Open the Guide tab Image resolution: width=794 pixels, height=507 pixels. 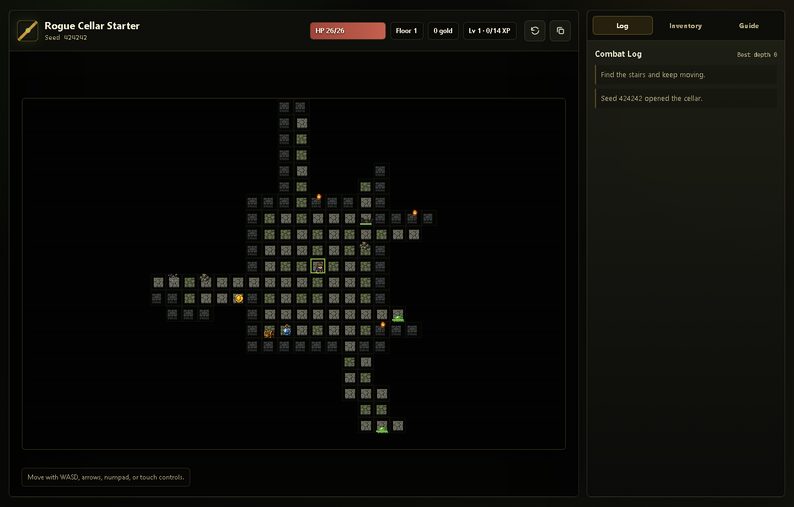tap(748, 26)
